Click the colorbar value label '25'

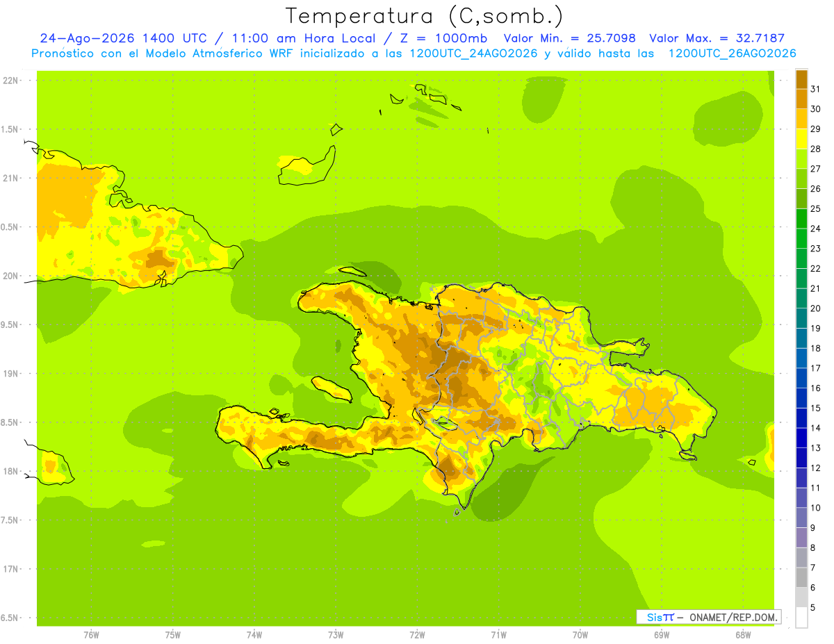tap(816, 208)
